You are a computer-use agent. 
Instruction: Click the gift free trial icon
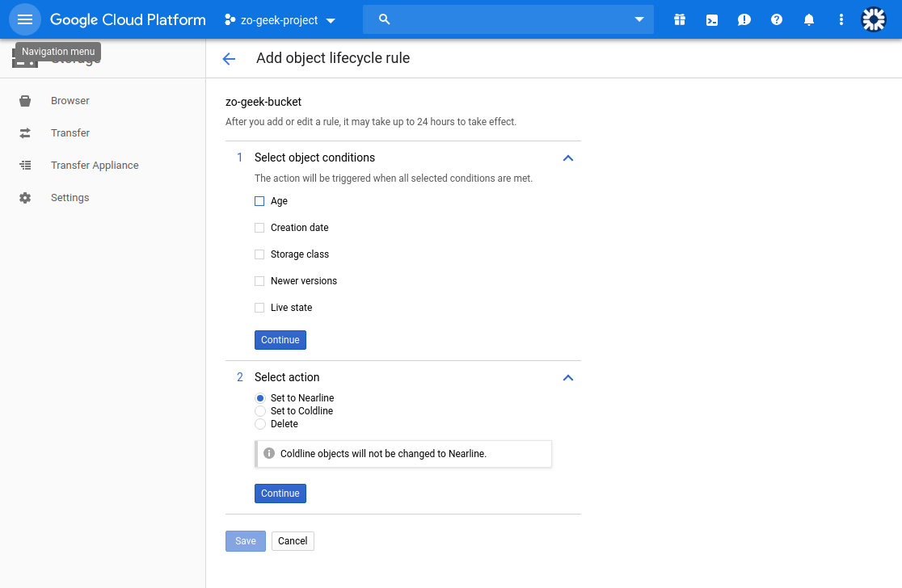[x=680, y=19]
